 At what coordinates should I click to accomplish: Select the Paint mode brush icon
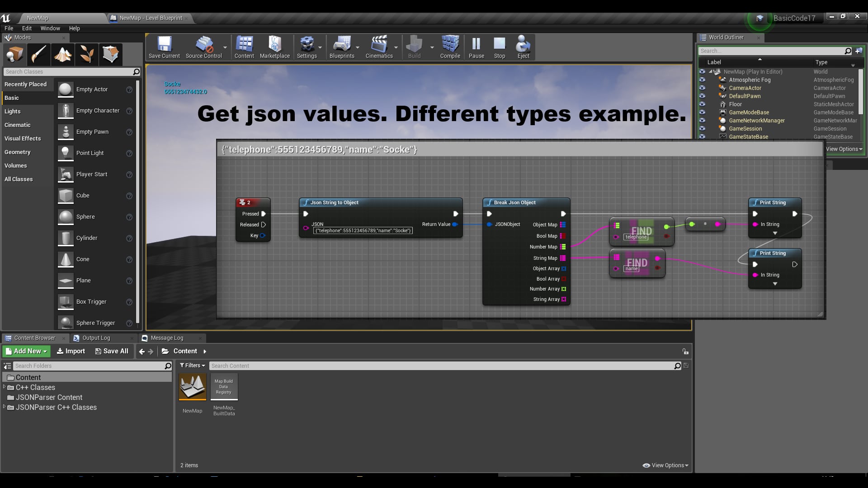(38, 55)
